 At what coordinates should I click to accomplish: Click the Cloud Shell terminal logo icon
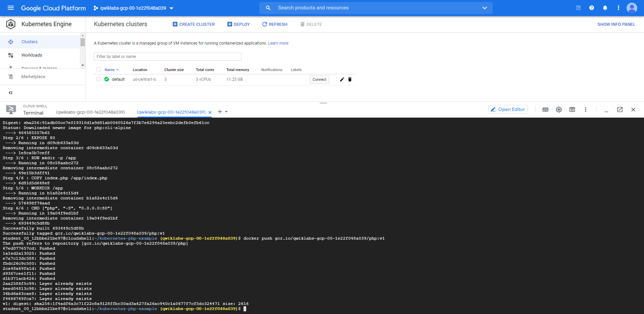click(x=11, y=110)
